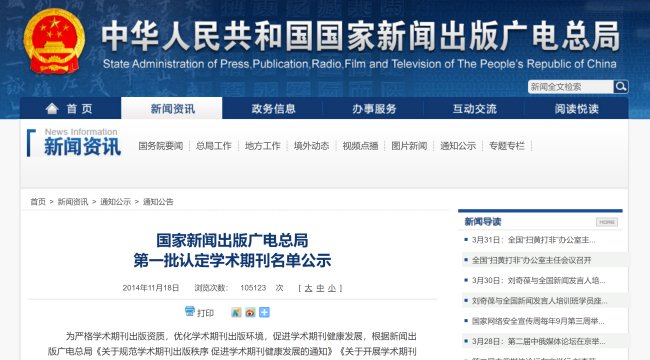Click the printer icon next to 打印
The width and height of the screenshot is (650, 360).
tap(189, 311)
